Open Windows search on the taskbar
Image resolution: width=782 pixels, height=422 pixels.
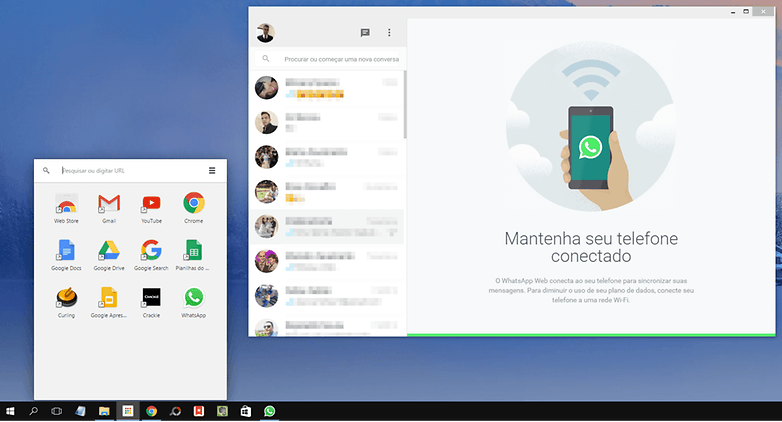pyautogui.click(x=33, y=411)
